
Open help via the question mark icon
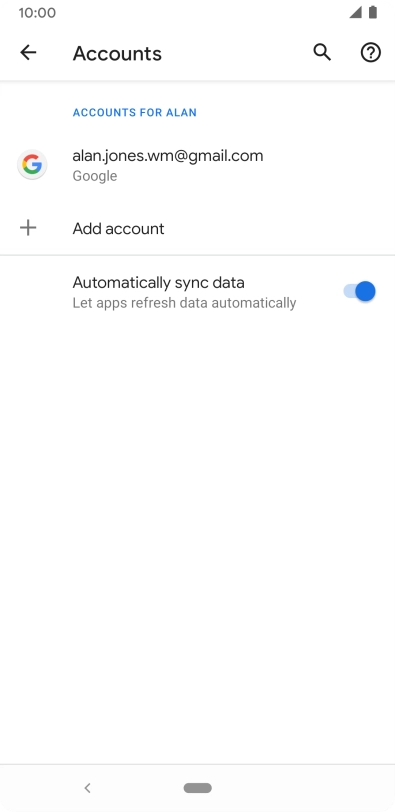(x=371, y=52)
